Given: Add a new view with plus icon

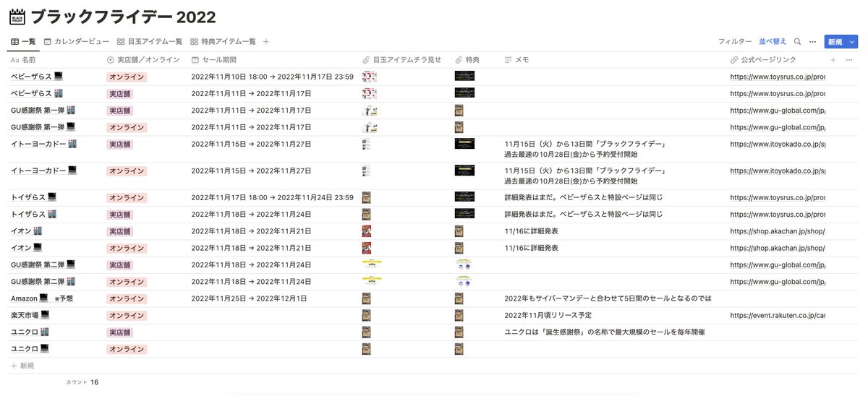Looking at the screenshot, I should click(x=266, y=42).
